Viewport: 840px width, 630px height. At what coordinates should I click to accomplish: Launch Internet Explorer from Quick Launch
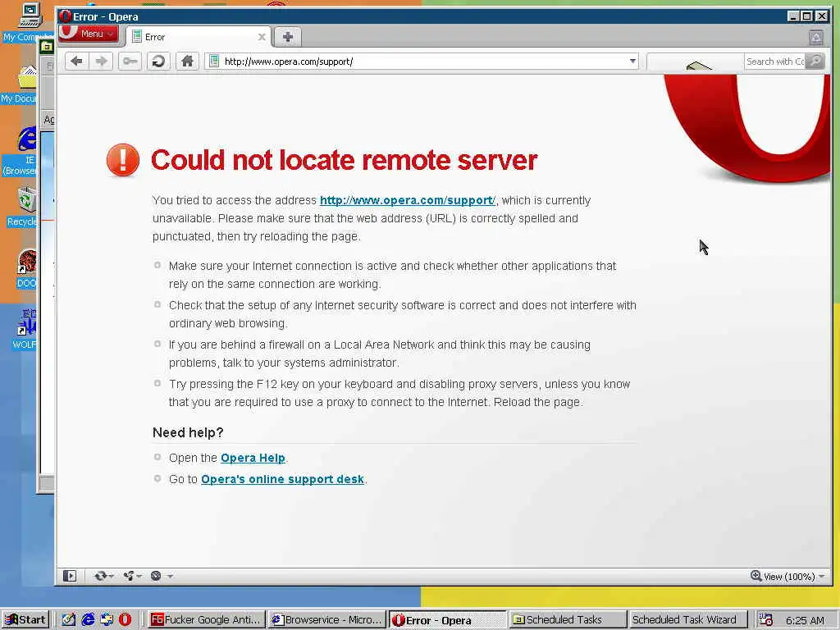(x=87, y=620)
